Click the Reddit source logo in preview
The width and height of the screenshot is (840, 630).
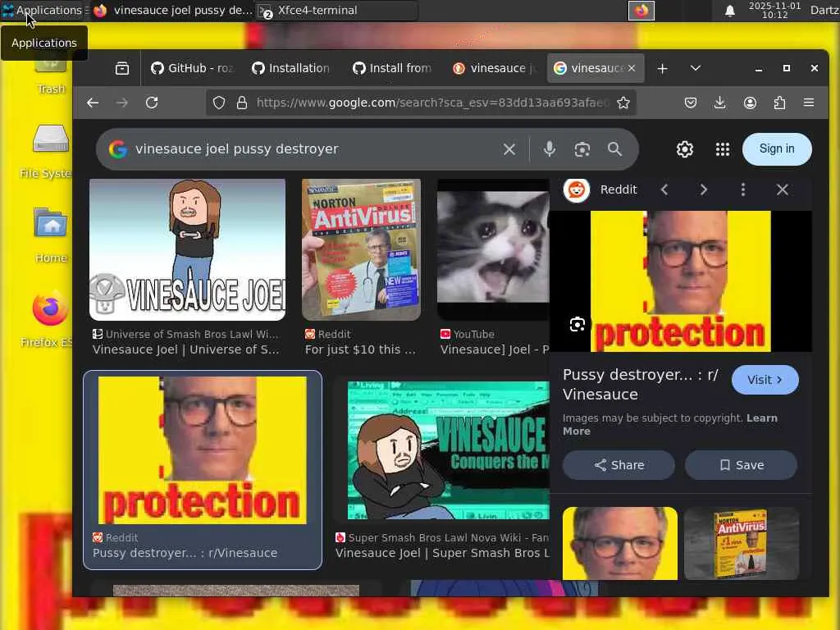(577, 189)
